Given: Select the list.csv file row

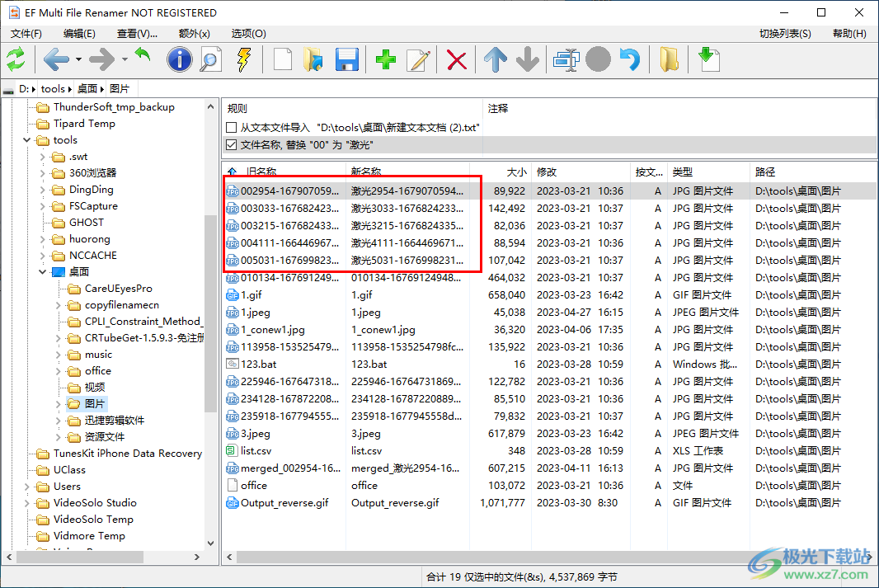Looking at the screenshot, I should (x=549, y=450).
